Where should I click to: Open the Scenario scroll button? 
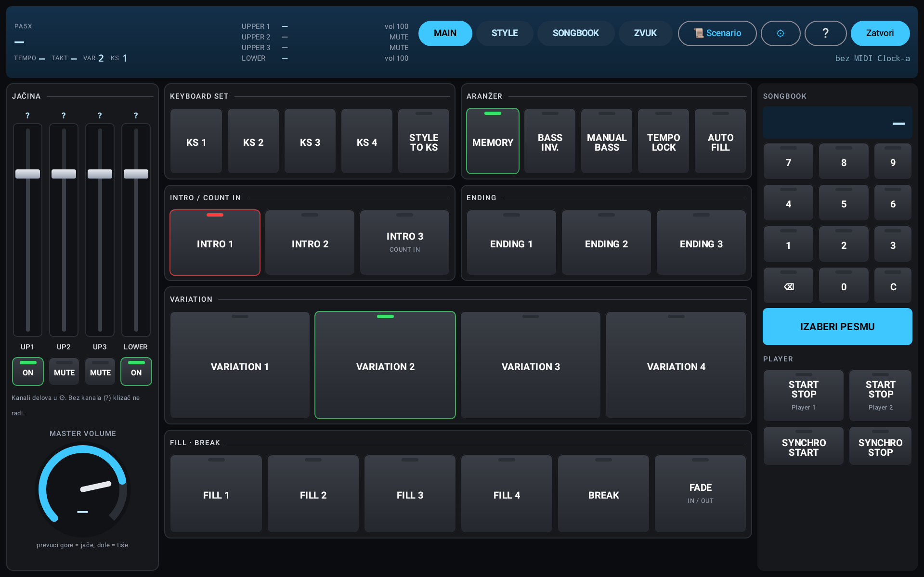(717, 33)
